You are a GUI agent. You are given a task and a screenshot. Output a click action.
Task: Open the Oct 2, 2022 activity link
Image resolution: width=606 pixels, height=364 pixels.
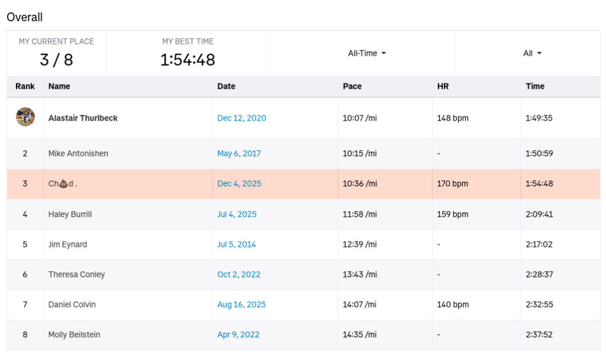(238, 274)
